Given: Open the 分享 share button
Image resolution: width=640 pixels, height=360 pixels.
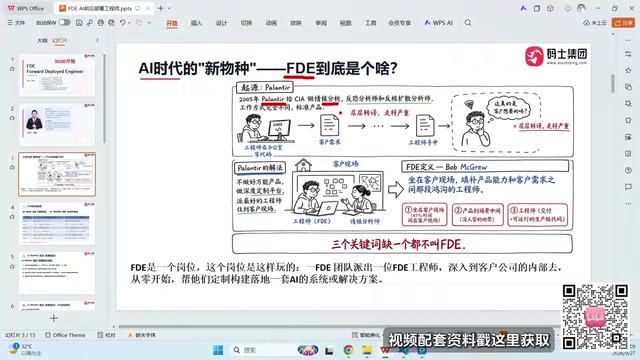Looking at the screenshot, I should pyautogui.click(x=623, y=23).
